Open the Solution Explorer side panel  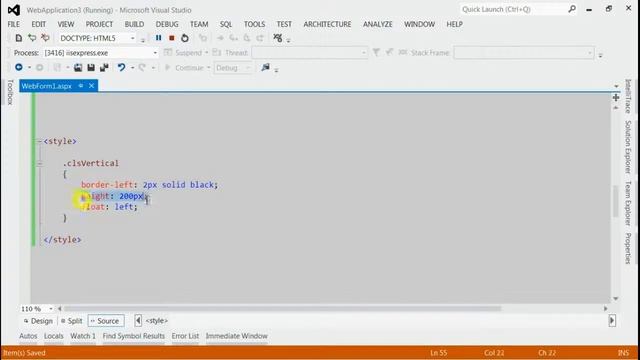[628, 147]
